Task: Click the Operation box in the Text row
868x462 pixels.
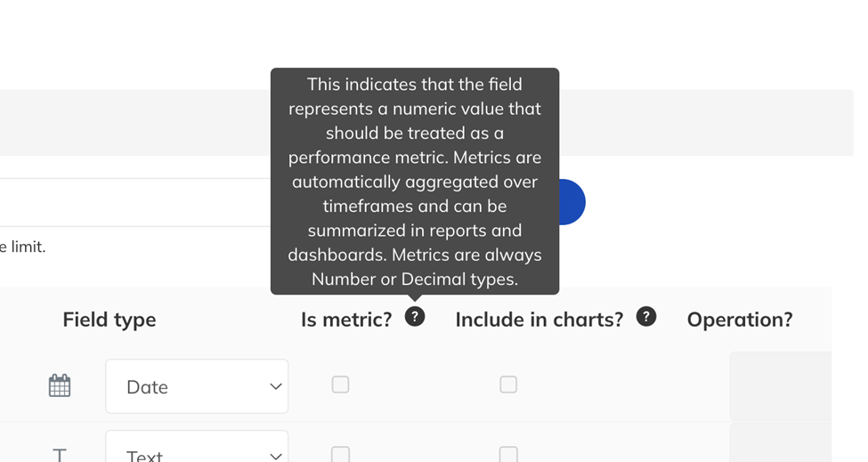Action: [x=781, y=443]
